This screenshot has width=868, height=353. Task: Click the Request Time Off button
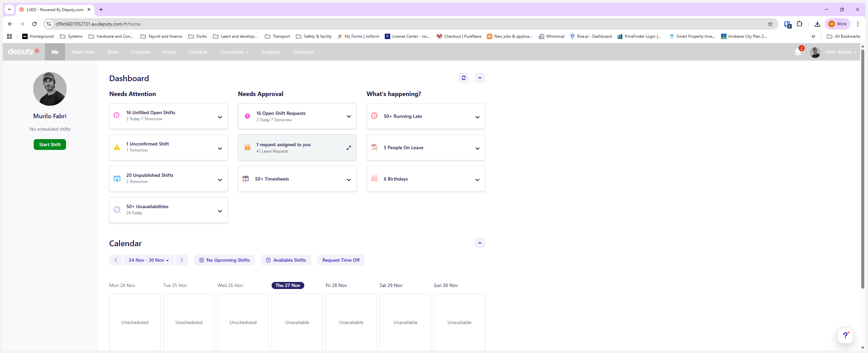[x=341, y=260]
